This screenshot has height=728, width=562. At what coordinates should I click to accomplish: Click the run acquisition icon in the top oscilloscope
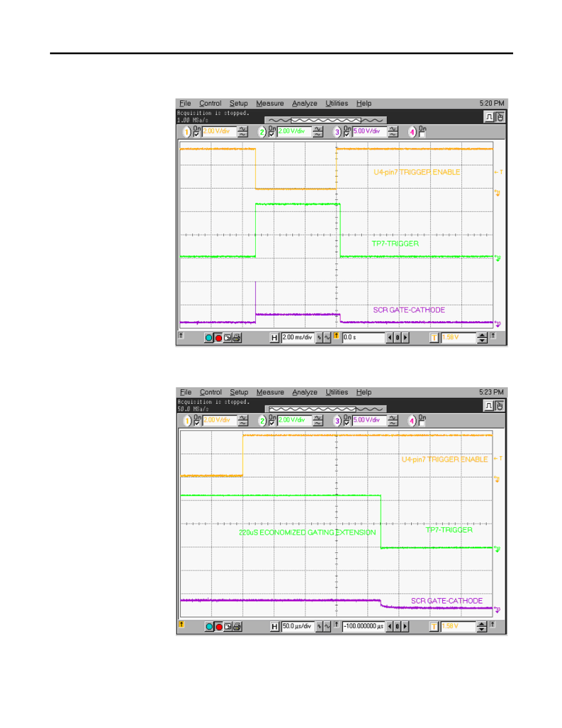coord(209,338)
